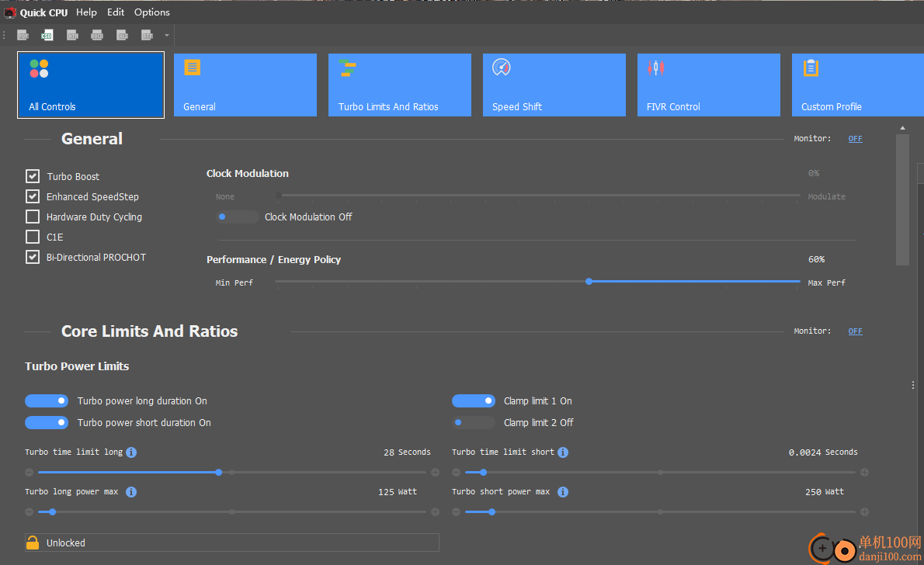Click the Unlocked status field
The width and height of the screenshot is (924, 565).
point(231,542)
